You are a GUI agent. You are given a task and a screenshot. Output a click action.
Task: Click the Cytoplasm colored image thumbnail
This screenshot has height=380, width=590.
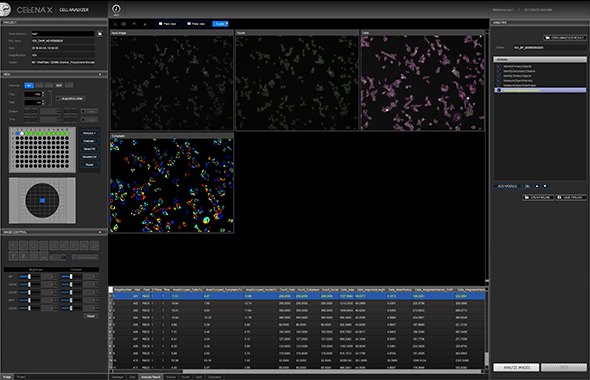[x=172, y=185]
